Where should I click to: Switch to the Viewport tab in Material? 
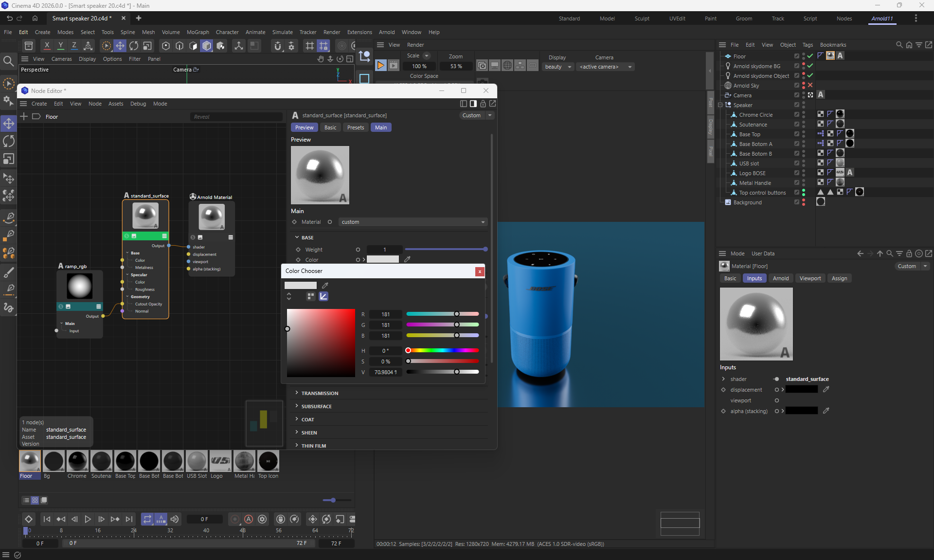(x=810, y=278)
